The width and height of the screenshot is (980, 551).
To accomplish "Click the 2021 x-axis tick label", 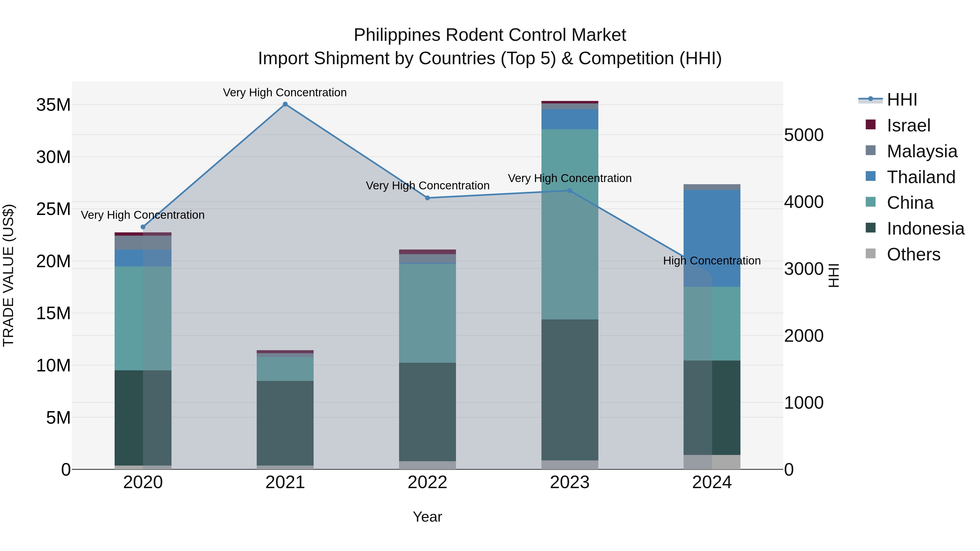I will 285,482.
